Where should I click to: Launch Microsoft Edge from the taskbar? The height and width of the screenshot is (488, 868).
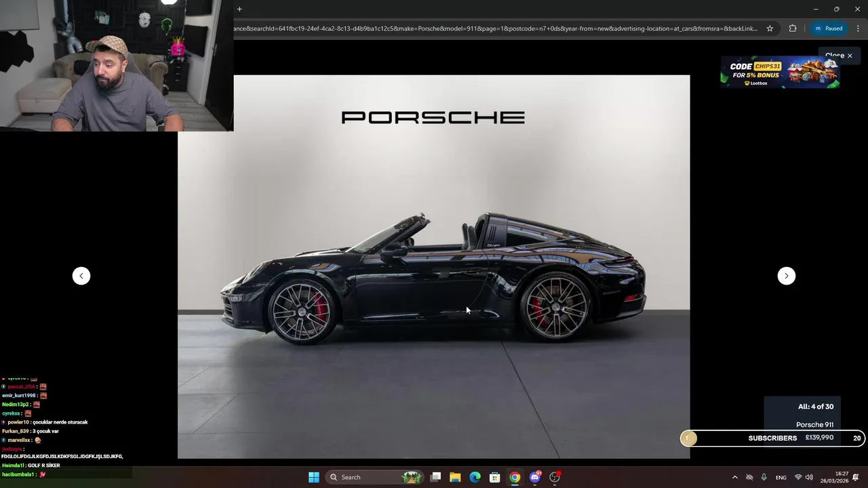pyautogui.click(x=475, y=477)
